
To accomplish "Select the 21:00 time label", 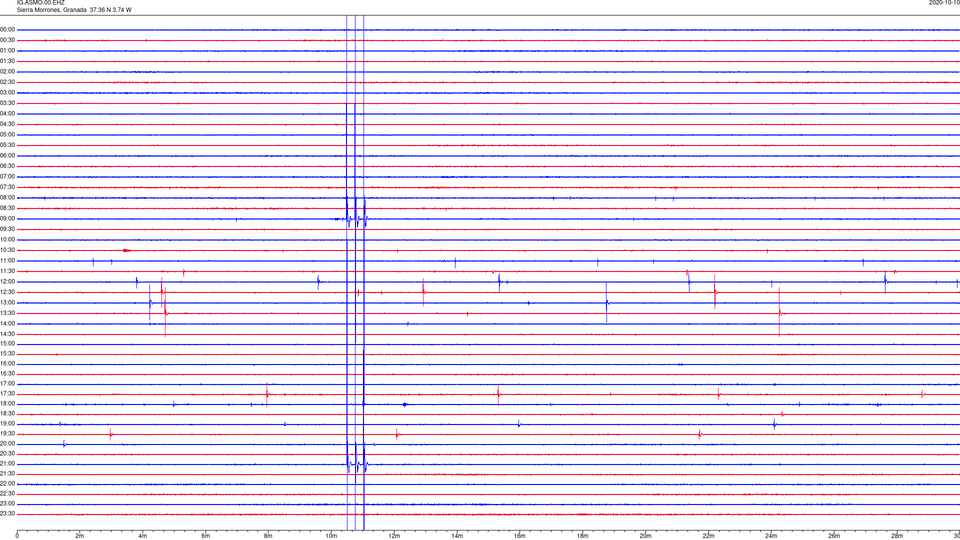I will 8,463.
